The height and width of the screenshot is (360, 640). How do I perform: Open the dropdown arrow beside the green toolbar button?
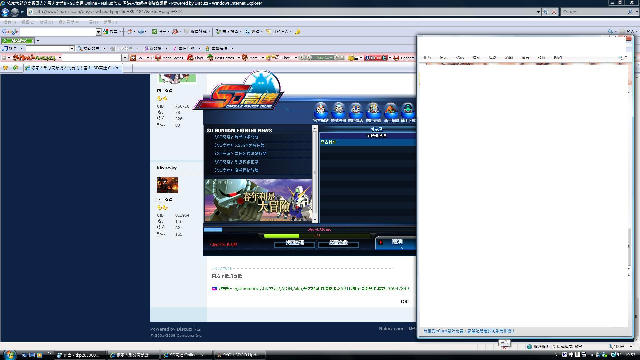(38, 40)
